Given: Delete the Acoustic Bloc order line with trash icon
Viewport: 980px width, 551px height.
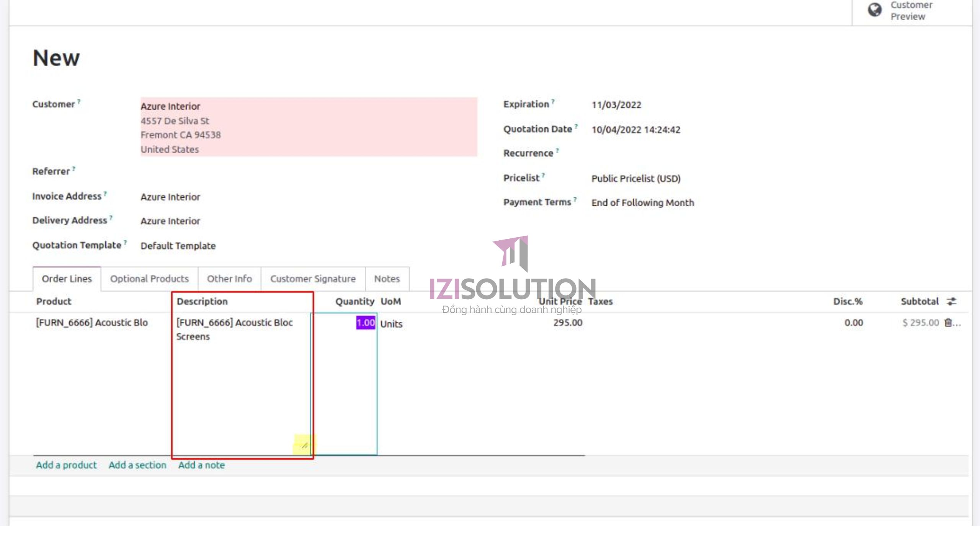Looking at the screenshot, I should click(948, 323).
